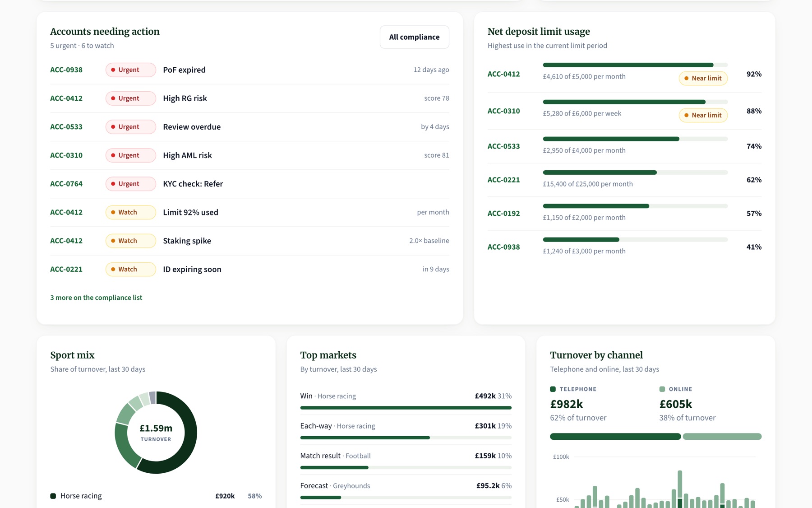The image size is (812, 508).
Task: Select Forecast · Greyhounds market row
Action: [x=406, y=489]
